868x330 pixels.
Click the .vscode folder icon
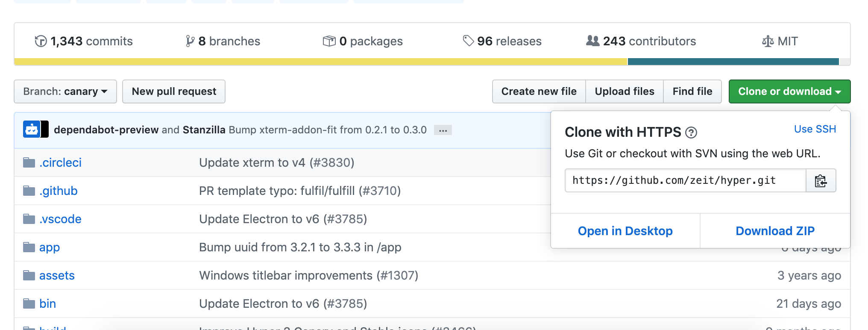tap(29, 219)
